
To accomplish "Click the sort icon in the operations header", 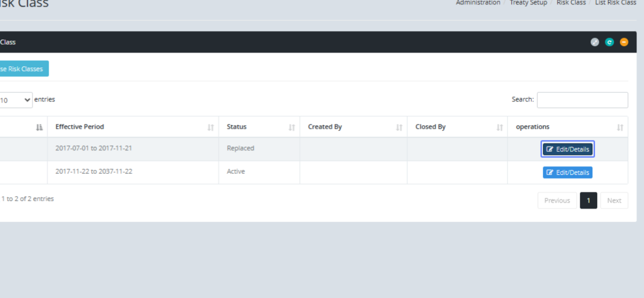I will pos(620,128).
